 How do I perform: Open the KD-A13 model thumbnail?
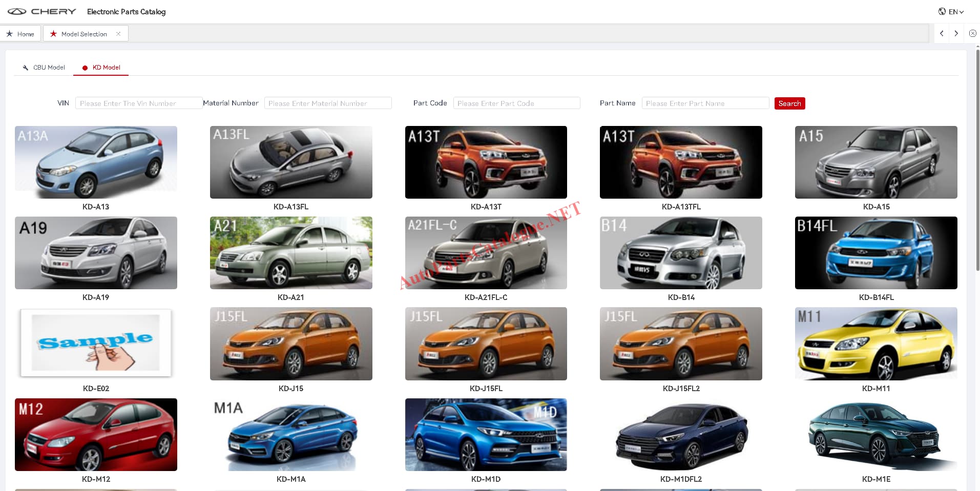[x=96, y=162]
